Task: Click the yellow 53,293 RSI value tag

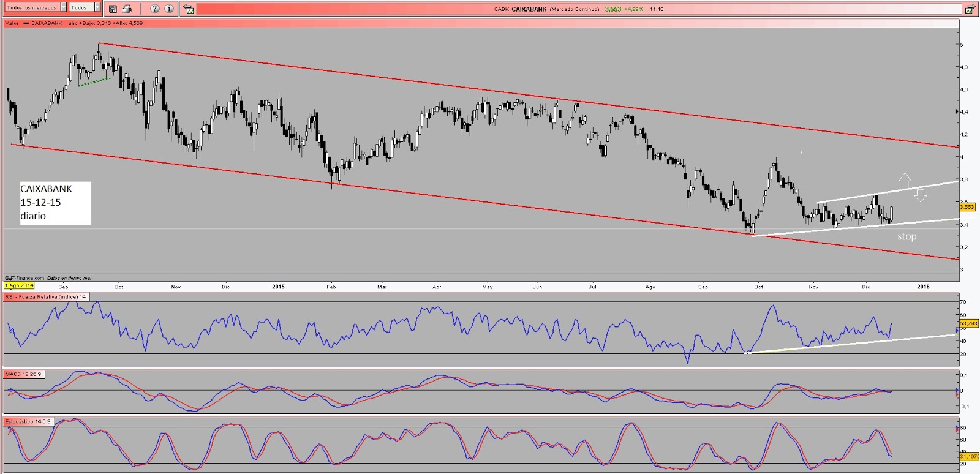Action: pos(968,323)
